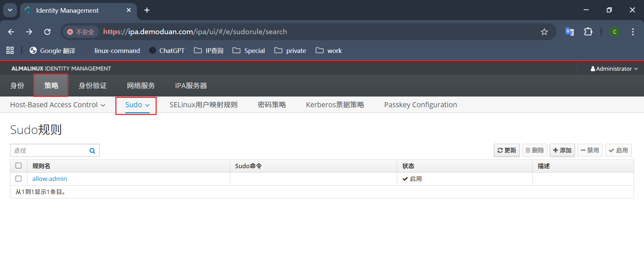644x253 pixels.
Task: Open the apps grid in bookmarks bar
Action: pos(10,50)
